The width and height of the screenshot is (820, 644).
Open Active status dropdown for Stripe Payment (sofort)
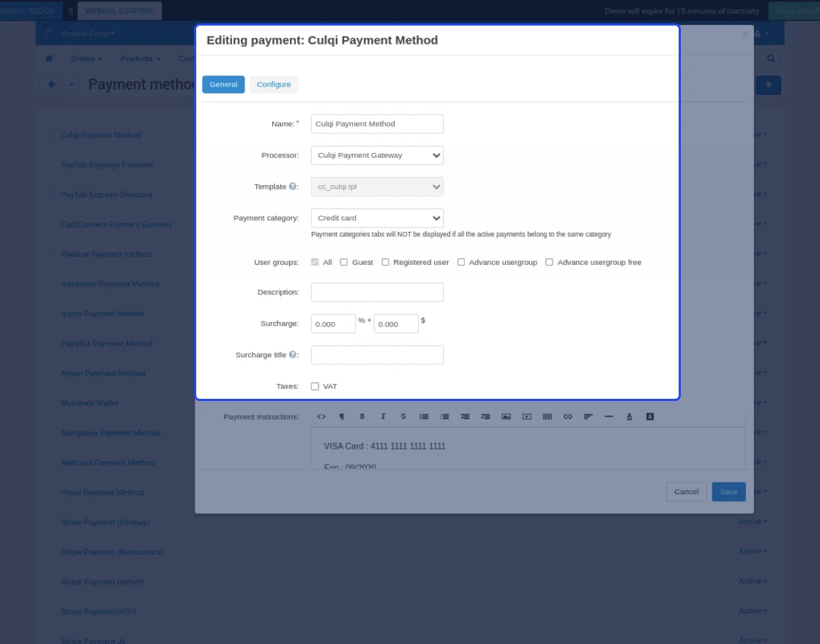tap(753, 581)
